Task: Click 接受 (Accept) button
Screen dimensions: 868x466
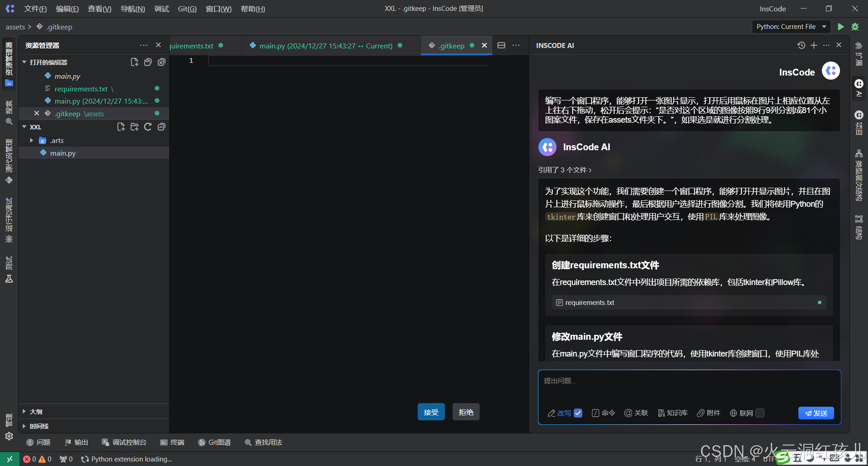Action: [431, 412]
